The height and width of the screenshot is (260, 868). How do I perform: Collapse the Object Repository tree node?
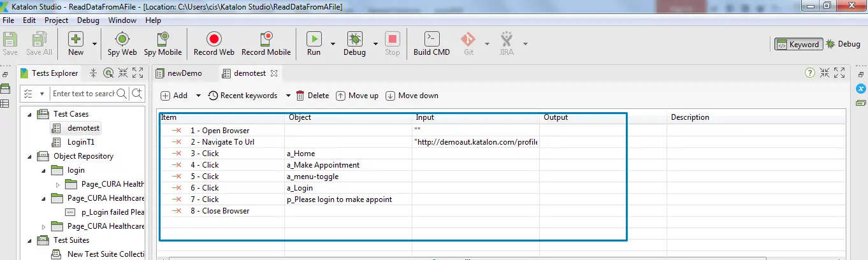click(29, 156)
